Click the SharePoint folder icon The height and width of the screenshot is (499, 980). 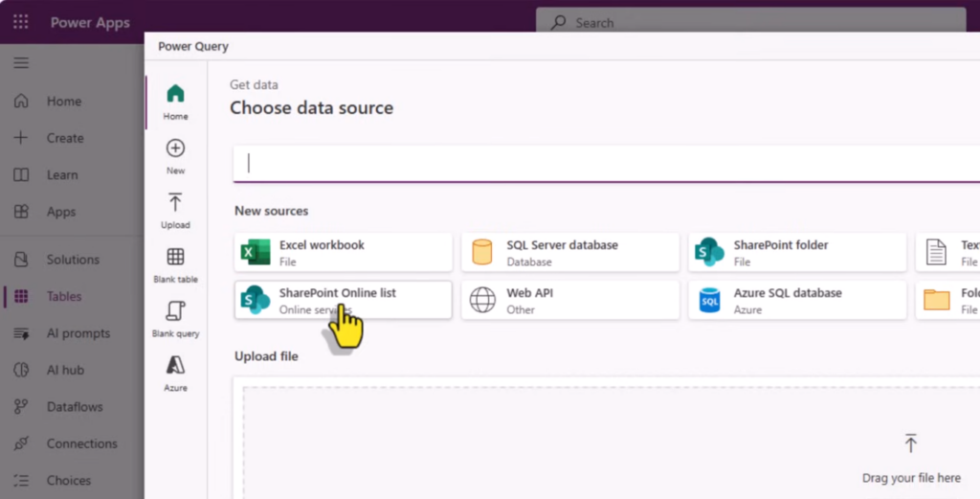[x=709, y=252]
